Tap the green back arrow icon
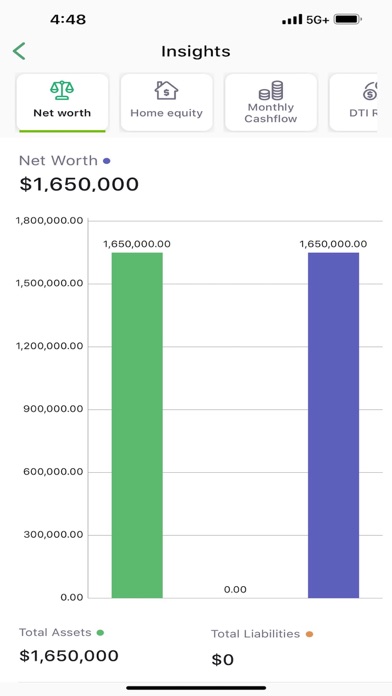Viewport: 392px width, 696px height. pos(19,51)
